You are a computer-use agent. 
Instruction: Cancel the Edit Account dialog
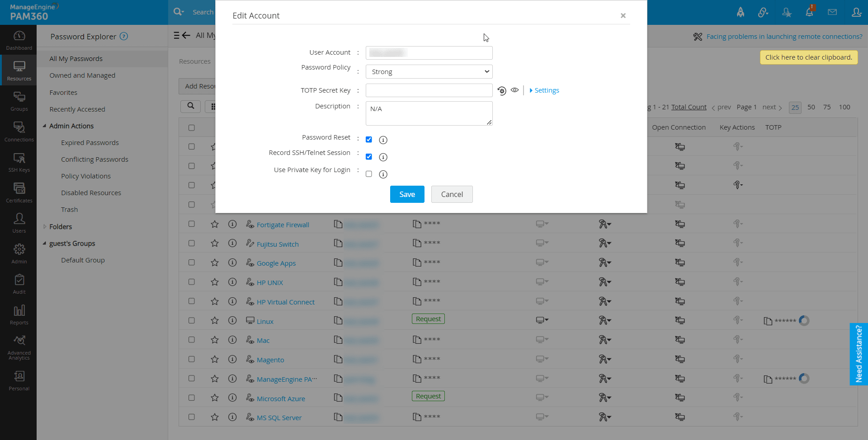(452, 194)
